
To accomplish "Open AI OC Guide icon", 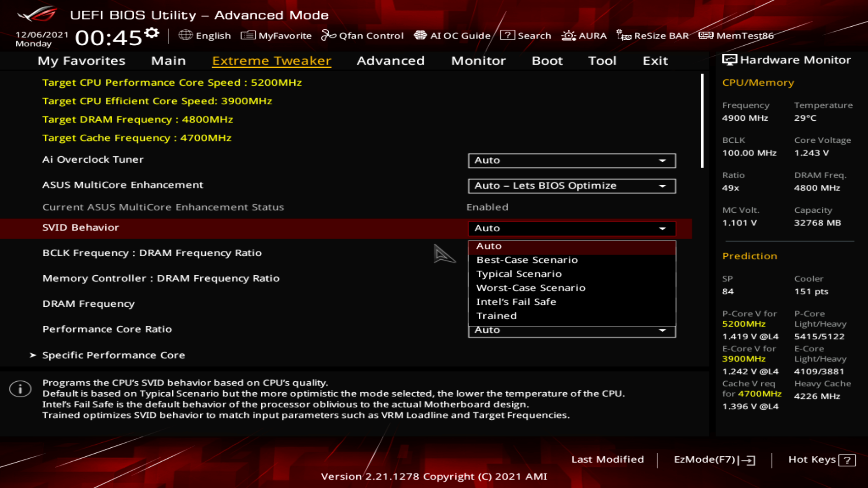I will 420,35.
